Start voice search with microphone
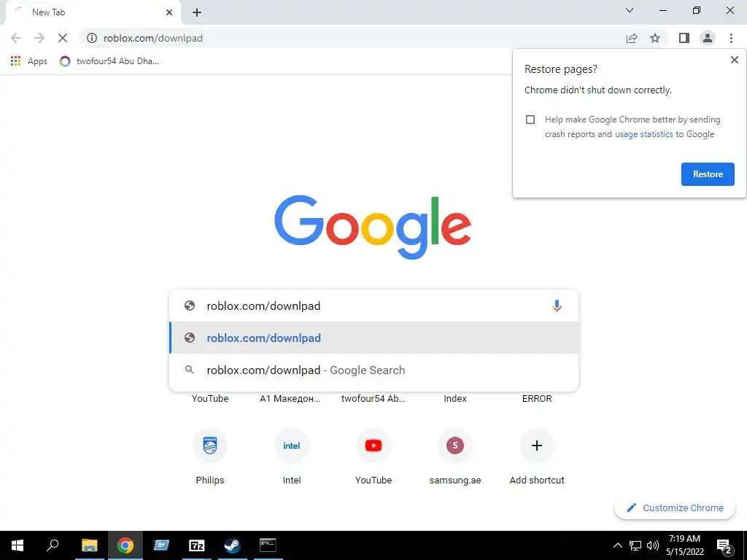The width and height of the screenshot is (747, 560). click(x=557, y=306)
